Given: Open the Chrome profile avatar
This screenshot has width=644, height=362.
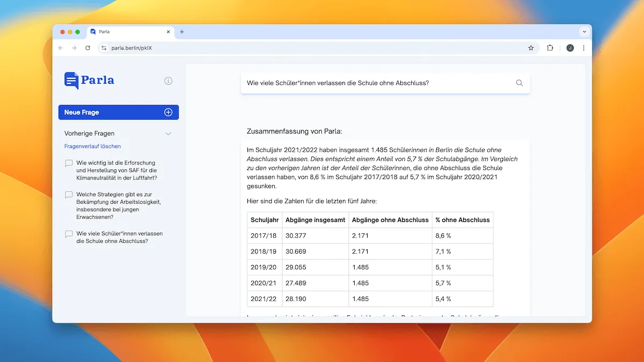Looking at the screenshot, I should [x=570, y=48].
